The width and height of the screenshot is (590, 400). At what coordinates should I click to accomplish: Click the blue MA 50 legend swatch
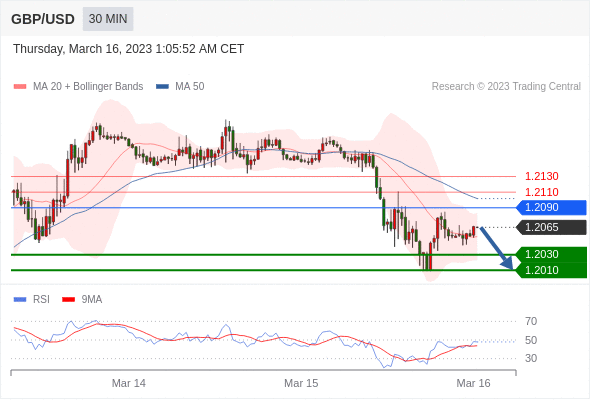[162, 87]
